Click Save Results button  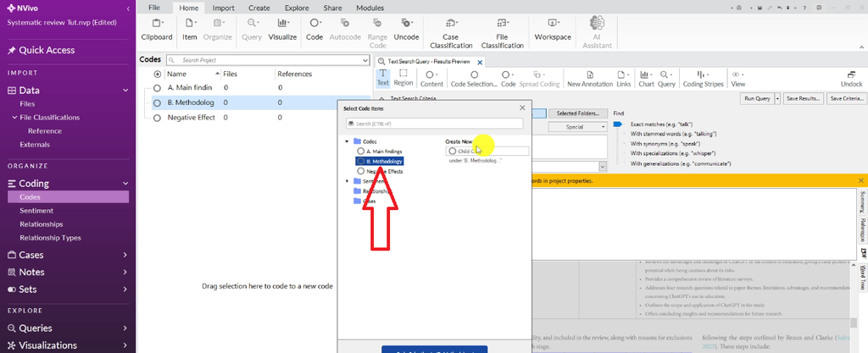coord(803,98)
